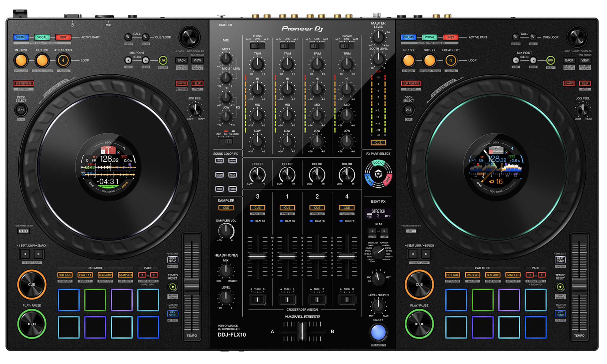Click the SAMPLER CUE button
This screenshot has height=364, width=607.
tap(226, 208)
